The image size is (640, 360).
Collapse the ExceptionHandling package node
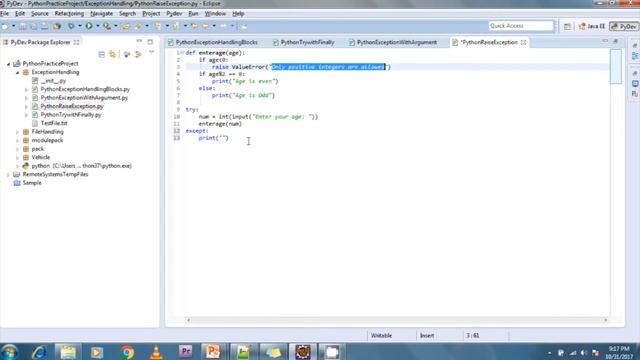[17, 73]
